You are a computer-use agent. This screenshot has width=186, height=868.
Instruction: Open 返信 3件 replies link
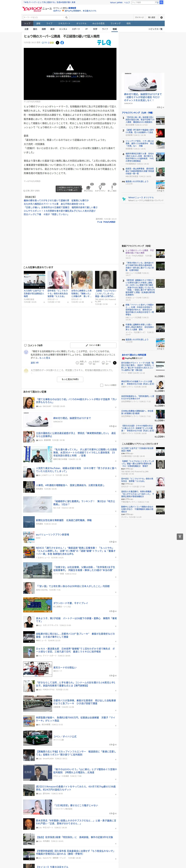[x=35, y=363]
